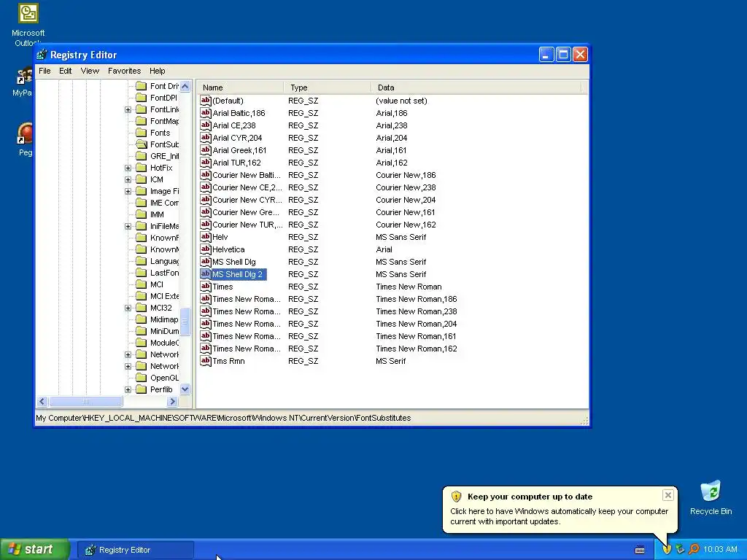Click the icon beside Arial Baltic,186
747x560 pixels.
[x=205, y=113]
